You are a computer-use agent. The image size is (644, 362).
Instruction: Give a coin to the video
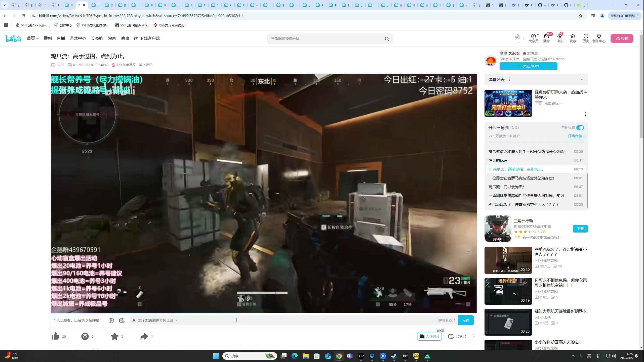pos(85,336)
